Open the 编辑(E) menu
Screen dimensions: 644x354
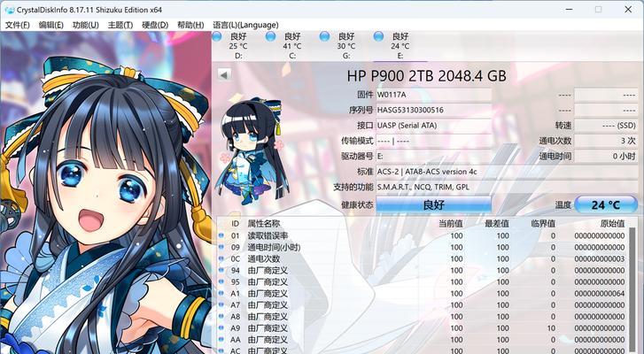click(50, 25)
